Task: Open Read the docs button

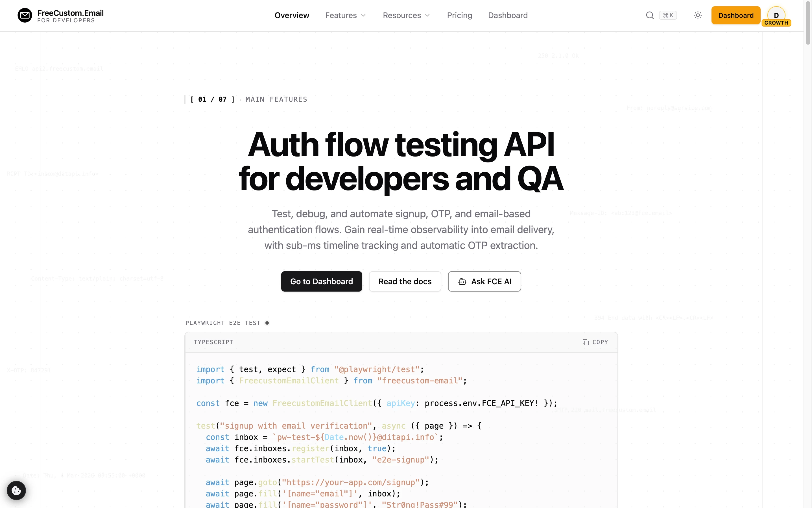Action: click(405, 282)
